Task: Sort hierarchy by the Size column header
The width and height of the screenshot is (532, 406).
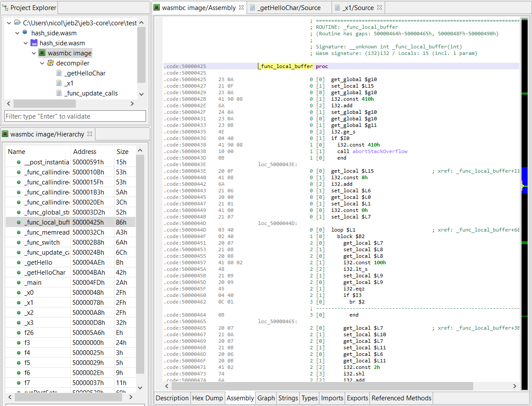Action: 125,151
